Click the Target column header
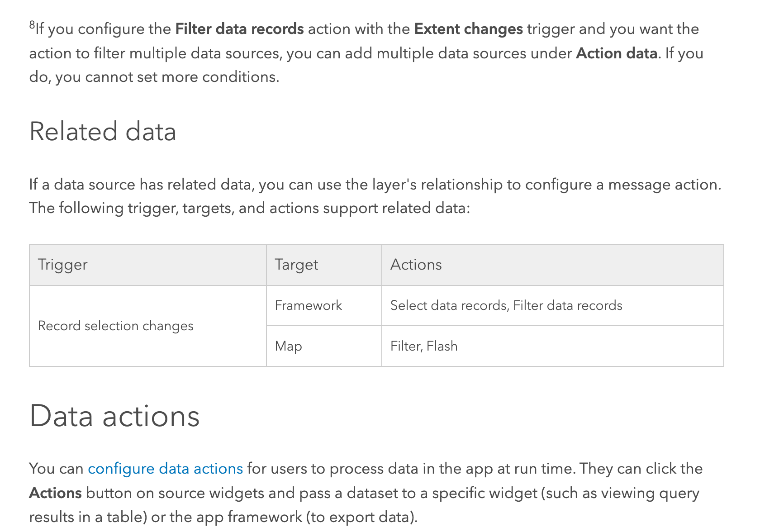 [296, 265]
